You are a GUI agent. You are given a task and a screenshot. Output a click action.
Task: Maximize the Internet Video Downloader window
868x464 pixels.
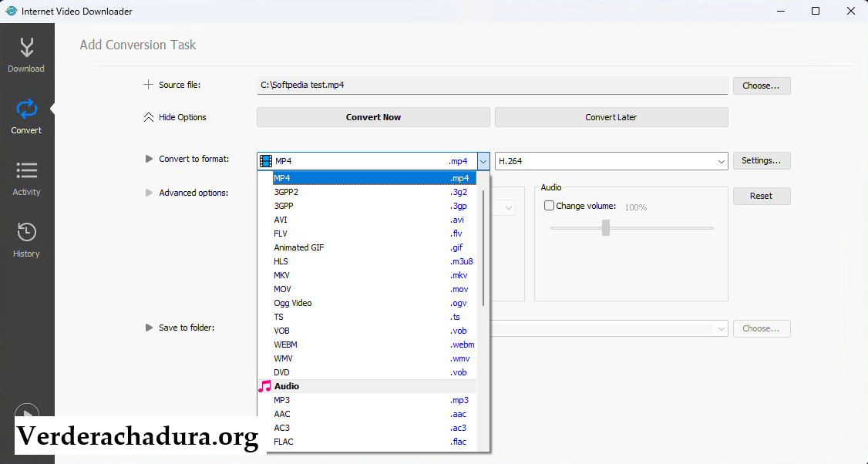(x=815, y=11)
